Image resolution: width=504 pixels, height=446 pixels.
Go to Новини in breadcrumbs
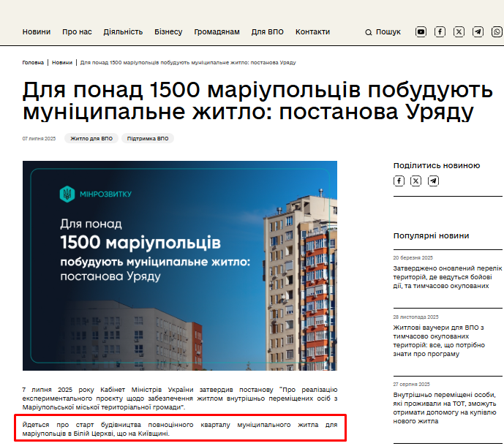[x=62, y=62]
